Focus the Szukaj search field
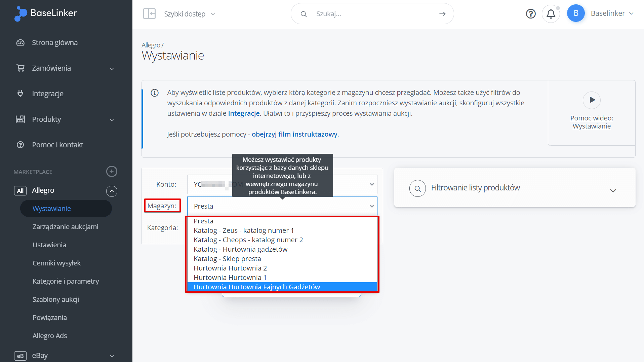The height and width of the screenshot is (362, 644). point(373,14)
